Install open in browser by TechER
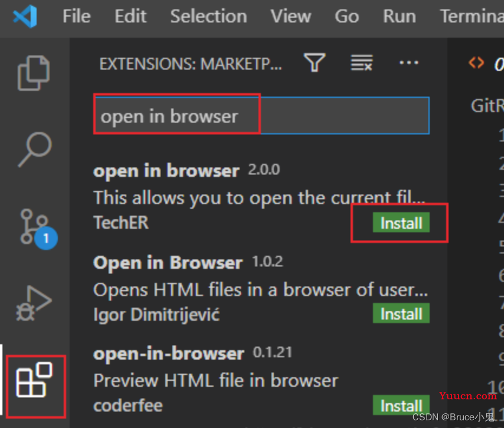This screenshot has height=428, width=504. pyautogui.click(x=401, y=222)
